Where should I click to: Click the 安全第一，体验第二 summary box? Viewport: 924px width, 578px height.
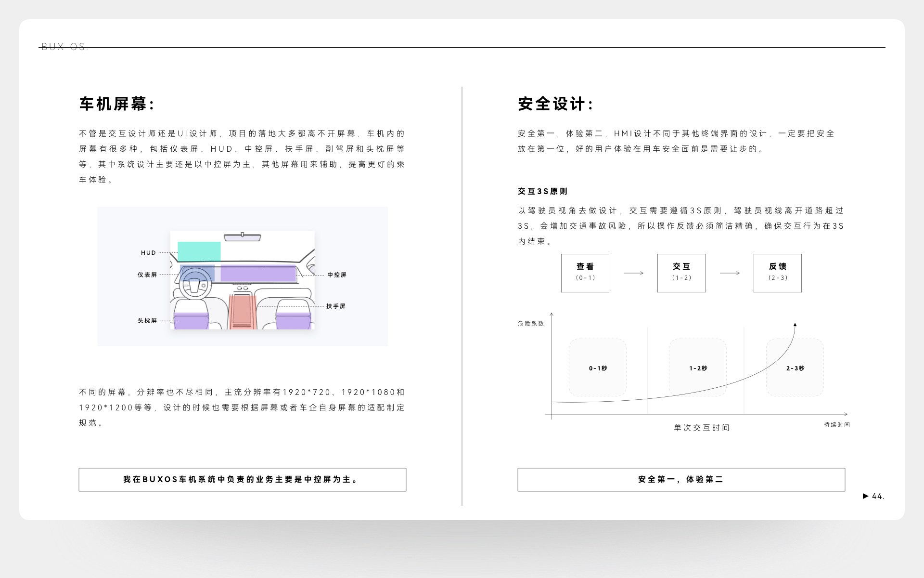coord(681,480)
